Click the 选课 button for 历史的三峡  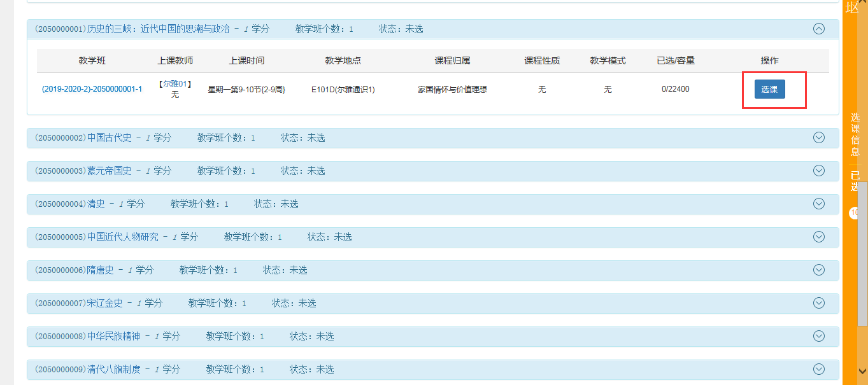[x=769, y=90]
